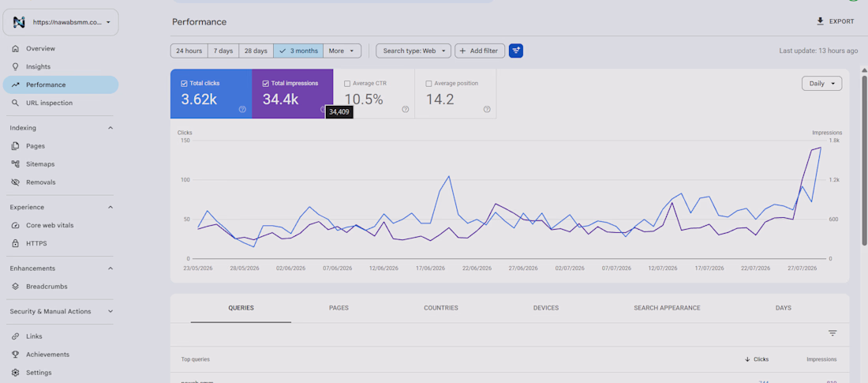This screenshot has height=383, width=868.
Task: Open the Removals crossed-eye icon
Action: click(x=16, y=182)
